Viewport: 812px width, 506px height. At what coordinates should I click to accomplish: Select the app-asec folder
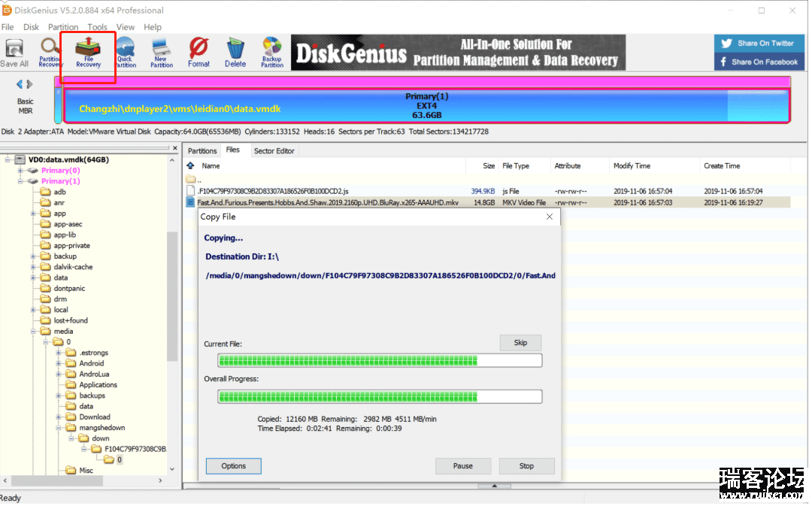pyautogui.click(x=68, y=224)
